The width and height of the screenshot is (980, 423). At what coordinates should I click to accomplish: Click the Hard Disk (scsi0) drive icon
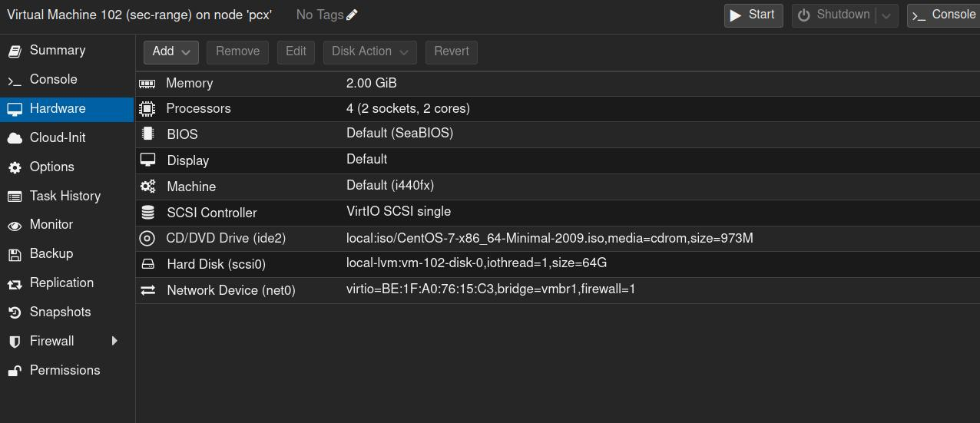[x=147, y=264]
